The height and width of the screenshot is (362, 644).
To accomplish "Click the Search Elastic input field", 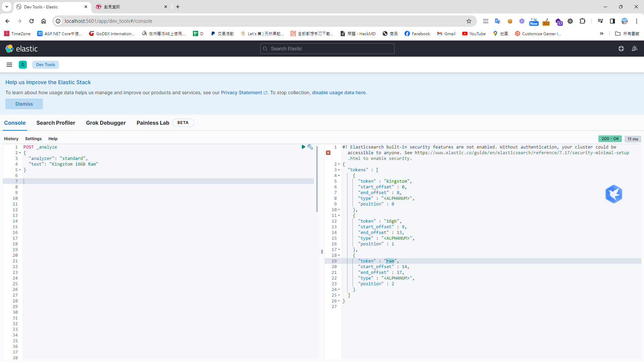I will 327,49.
